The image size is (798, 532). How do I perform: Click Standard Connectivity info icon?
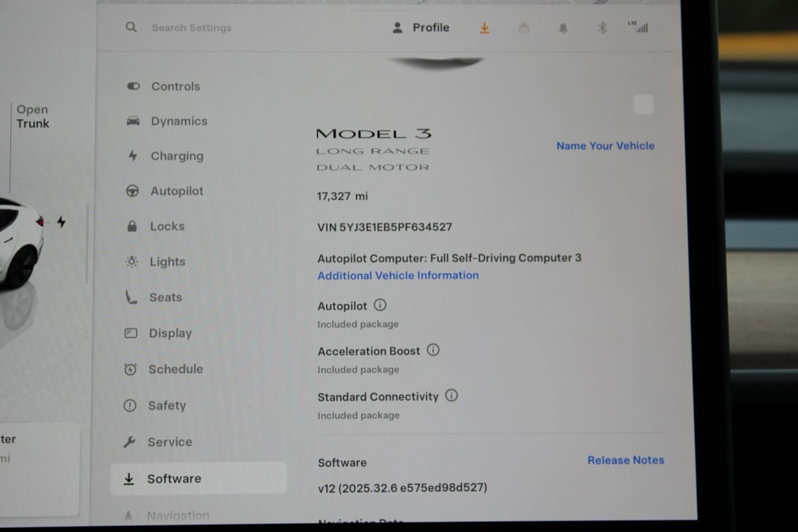point(452,396)
